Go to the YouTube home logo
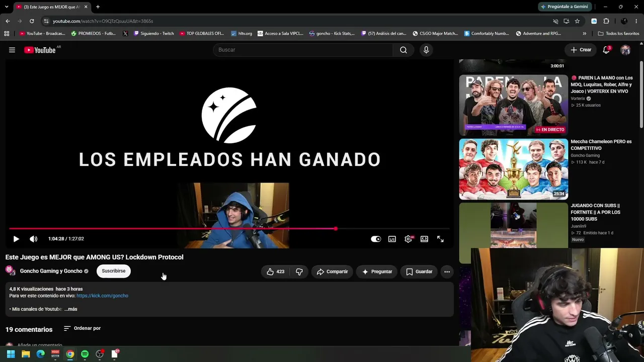 tap(40, 50)
